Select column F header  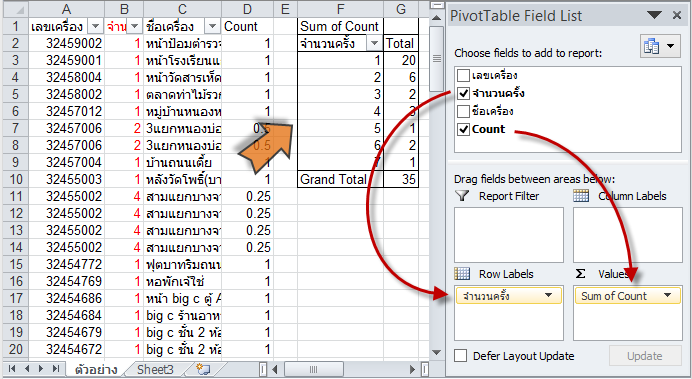tap(340, 9)
